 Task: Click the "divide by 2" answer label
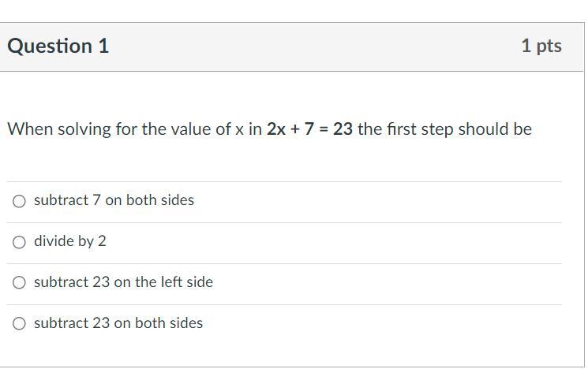pyautogui.click(x=70, y=241)
